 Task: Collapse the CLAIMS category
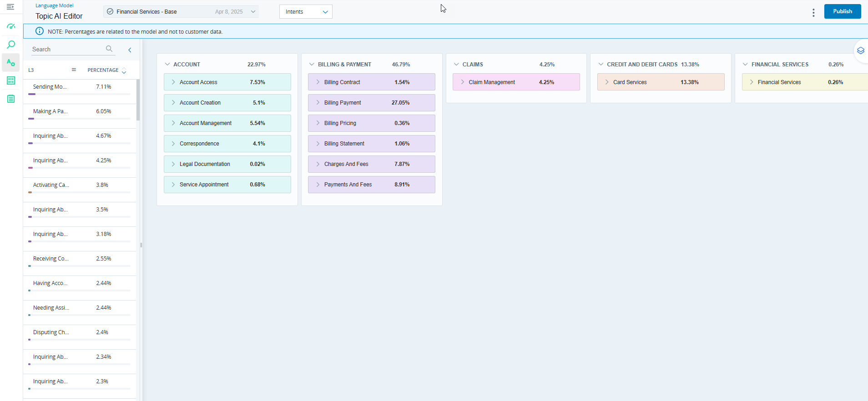pos(456,64)
